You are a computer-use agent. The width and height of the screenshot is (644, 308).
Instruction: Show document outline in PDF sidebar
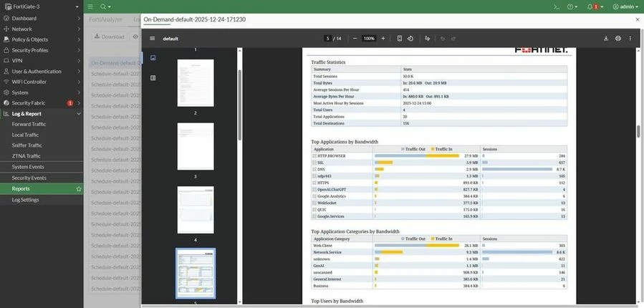(x=153, y=78)
